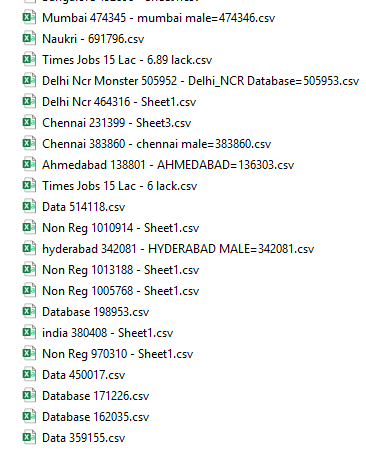Select Database 171226.csv file name
Viewport: 366px width, 450px height.
pos(96,396)
